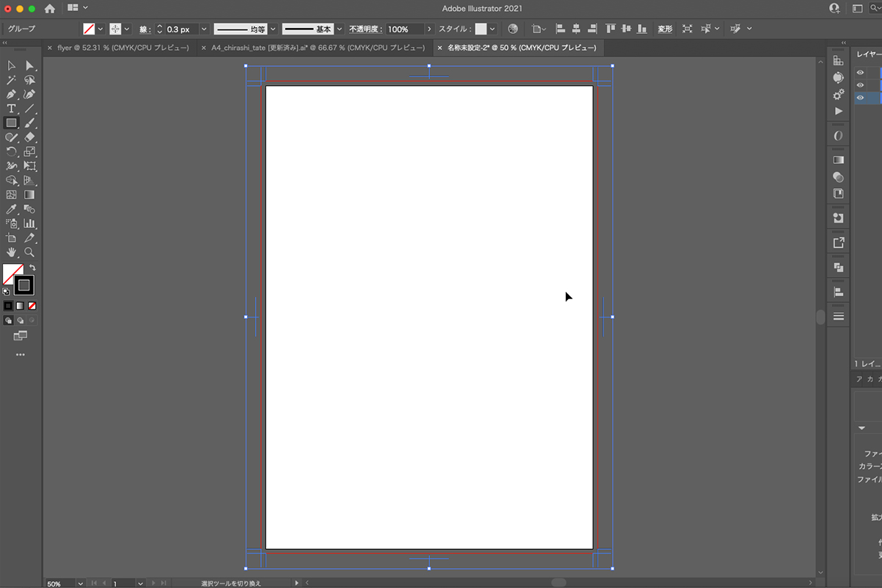This screenshot has width=882, height=588.
Task: Click the 変形 transform button
Action: tap(664, 29)
